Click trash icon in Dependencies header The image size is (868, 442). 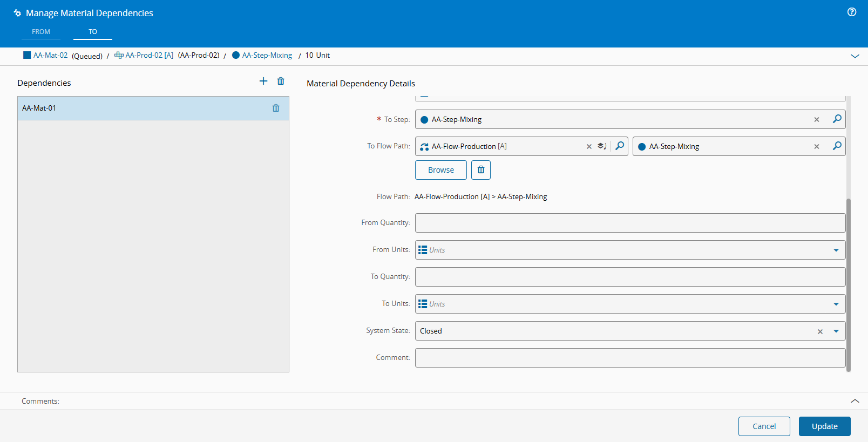click(x=281, y=81)
